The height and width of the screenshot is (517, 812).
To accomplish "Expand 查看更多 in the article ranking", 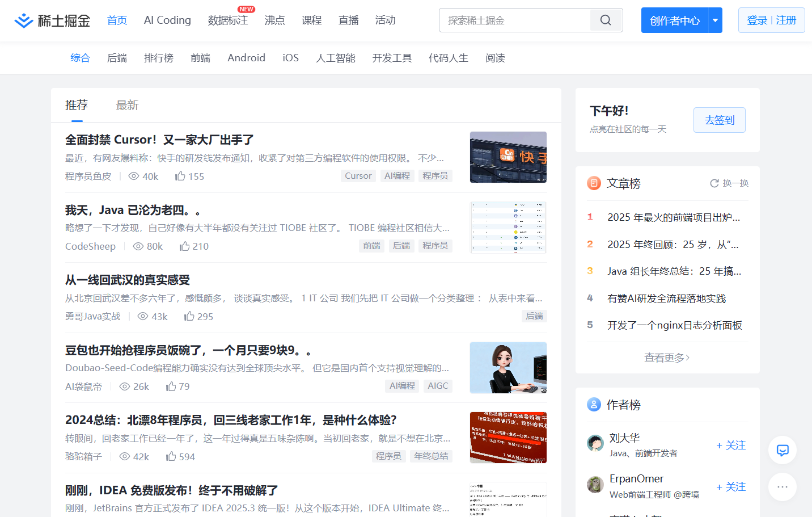I will click(667, 358).
